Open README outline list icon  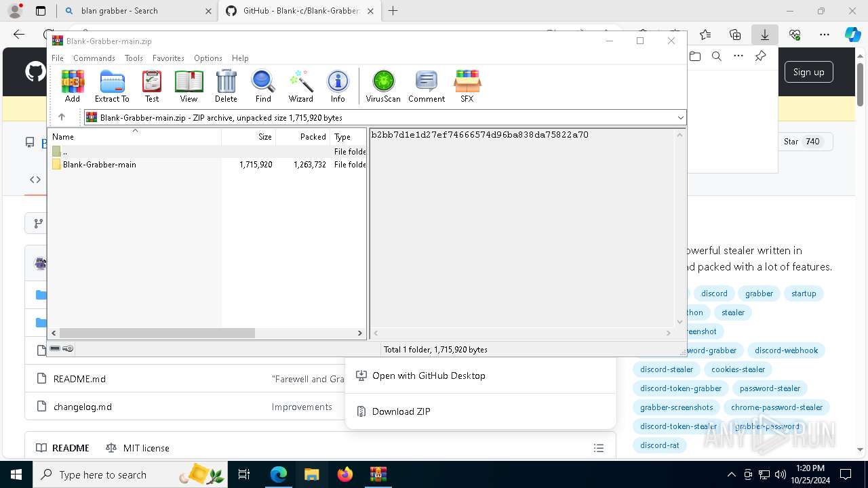pyautogui.click(x=599, y=448)
